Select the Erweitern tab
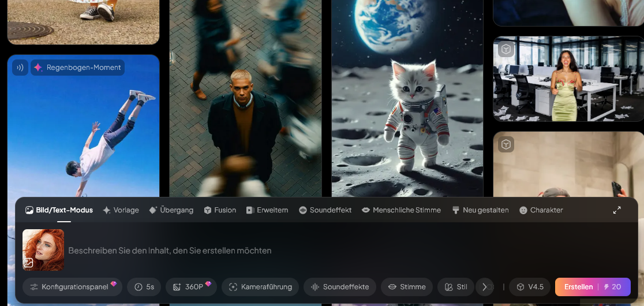This screenshot has height=306, width=644. pyautogui.click(x=267, y=210)
